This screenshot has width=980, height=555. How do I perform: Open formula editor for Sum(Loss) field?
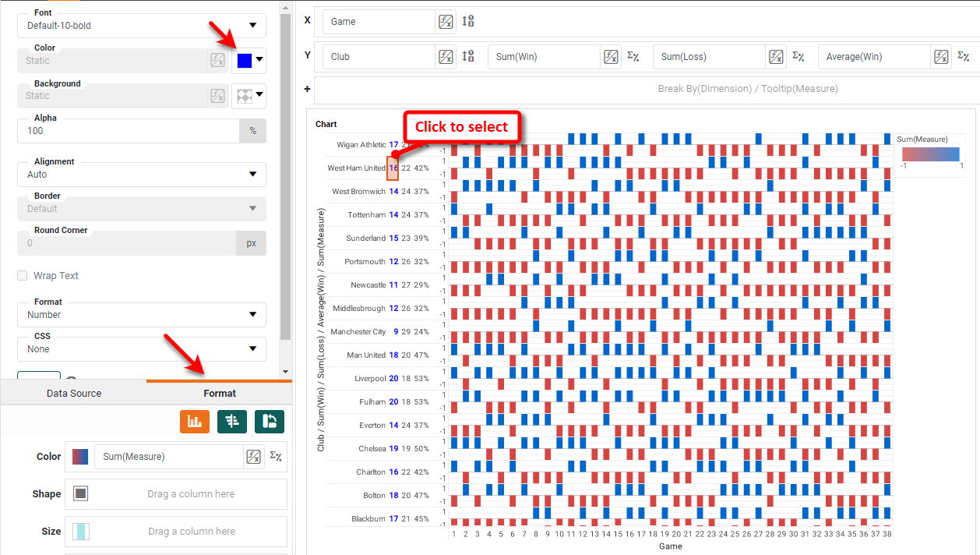776,57
